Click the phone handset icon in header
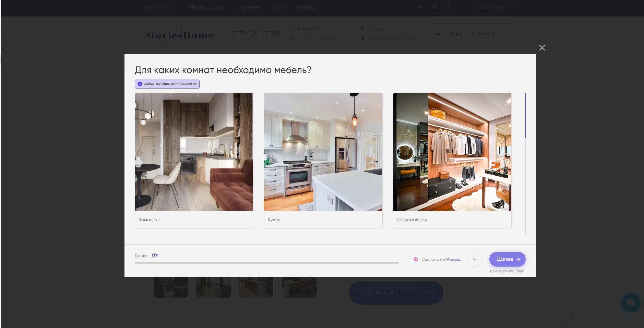Image resolution: width=644 pixels, height=328 pixels. click(291, 29)
